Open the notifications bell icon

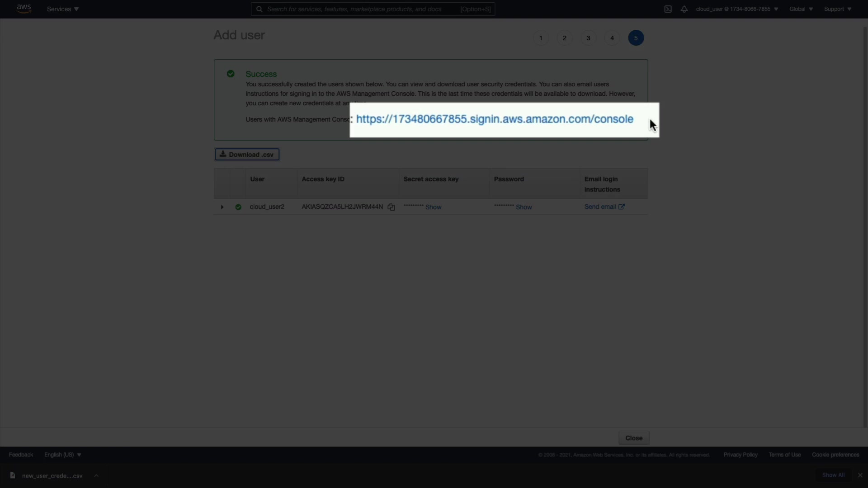click(x=684, y=9)
